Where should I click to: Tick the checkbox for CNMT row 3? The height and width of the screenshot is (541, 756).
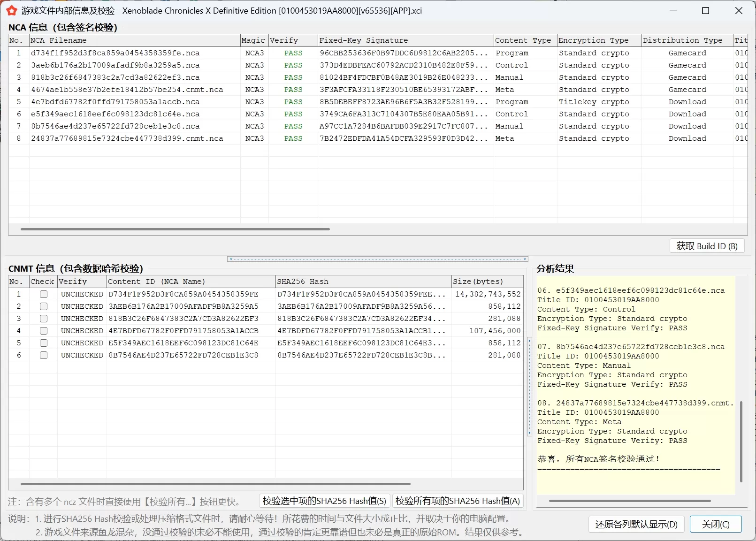coord(44,319)
